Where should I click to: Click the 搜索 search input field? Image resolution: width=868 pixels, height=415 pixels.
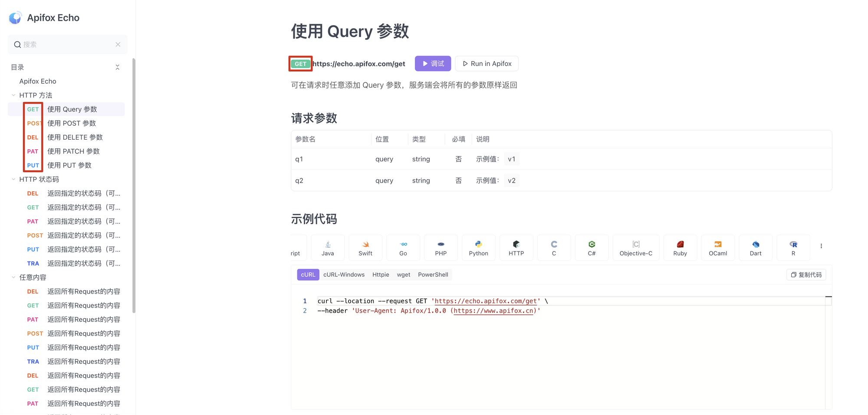(x=68, y=45)
